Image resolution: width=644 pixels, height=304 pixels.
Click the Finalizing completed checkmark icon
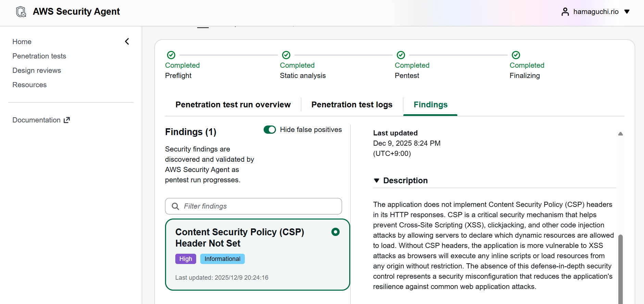(x=516, y=55)
